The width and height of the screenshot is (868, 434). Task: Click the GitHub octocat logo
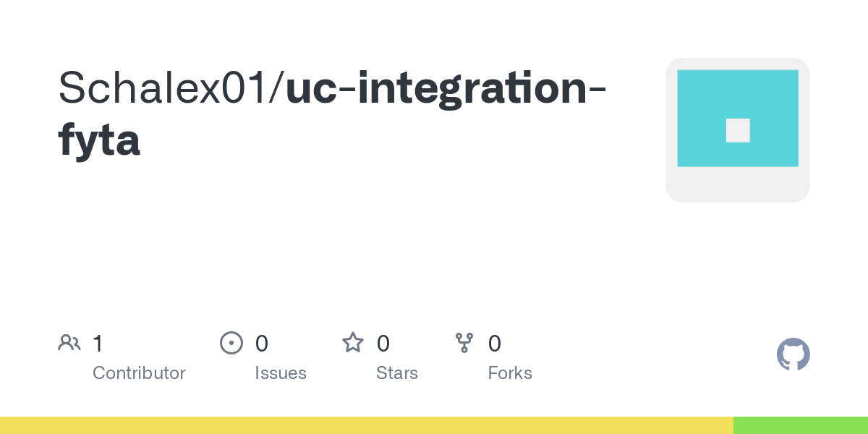click(793, 354)
